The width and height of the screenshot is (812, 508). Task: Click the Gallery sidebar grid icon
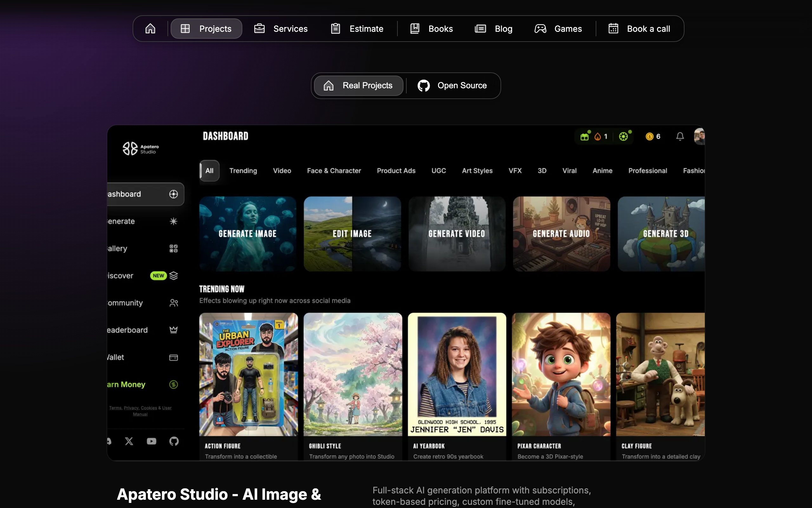coord(174,249)
